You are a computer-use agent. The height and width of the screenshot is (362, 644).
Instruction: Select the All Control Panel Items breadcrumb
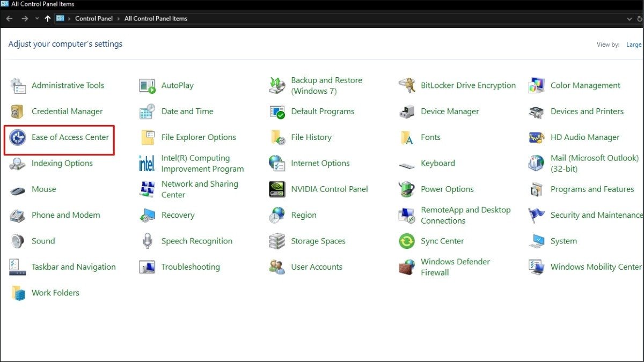click(156, 19)
